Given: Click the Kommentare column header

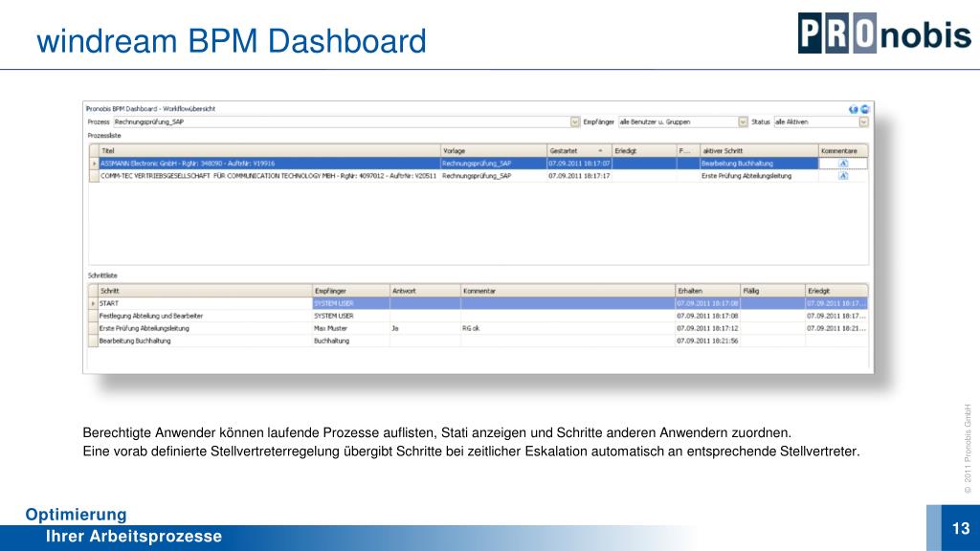Looking at the screenshot, I should coord(843,151).
